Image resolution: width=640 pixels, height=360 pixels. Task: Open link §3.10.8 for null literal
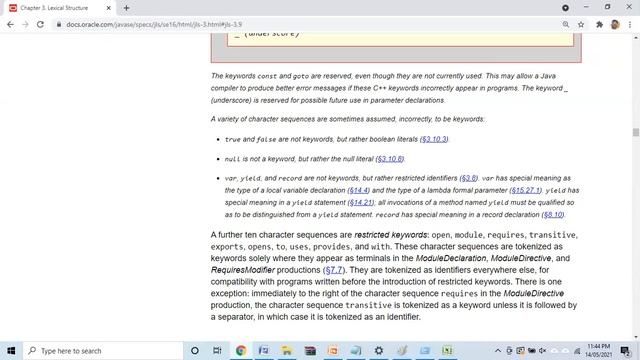[x=390, y=159]
